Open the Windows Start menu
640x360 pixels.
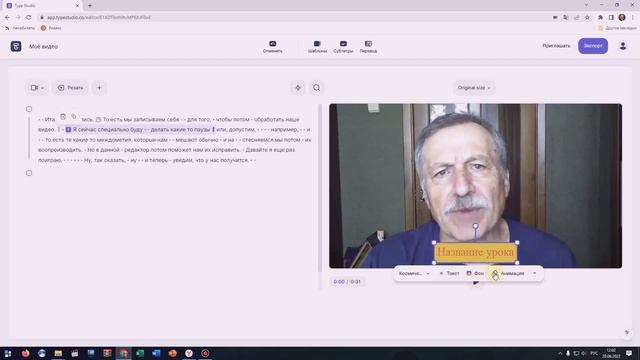pos(8,353)
